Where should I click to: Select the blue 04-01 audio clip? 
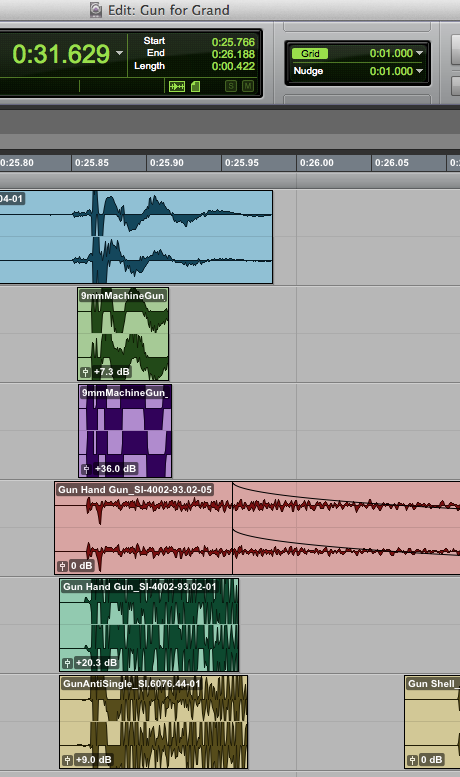tap(136, 237)
